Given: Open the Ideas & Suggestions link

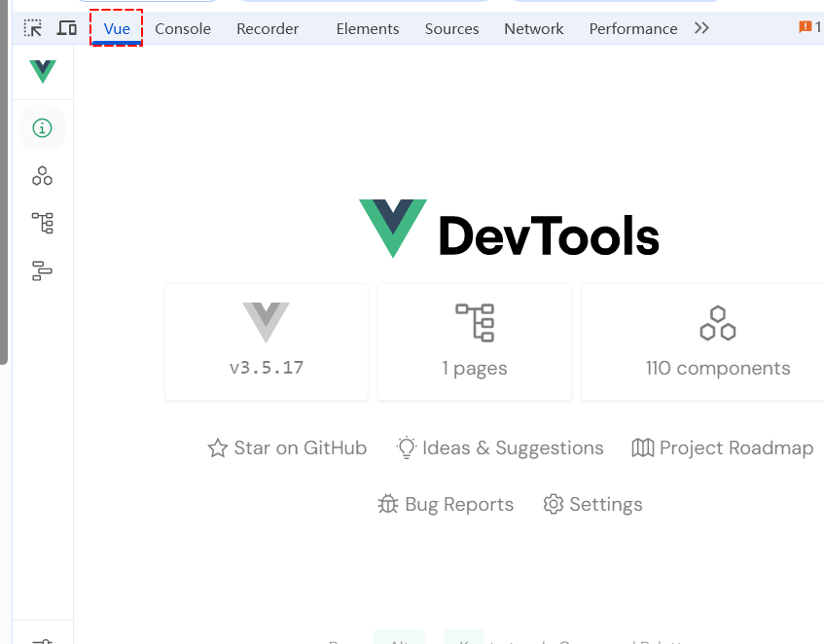Looking at the screenshot, I should coord(500,448).
